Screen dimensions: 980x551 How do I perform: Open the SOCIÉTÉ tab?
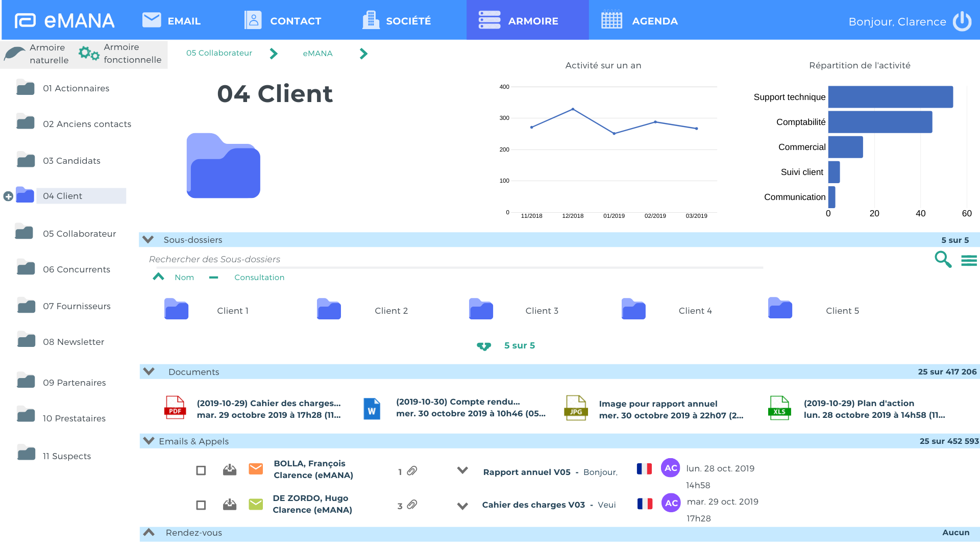(397, 20)
